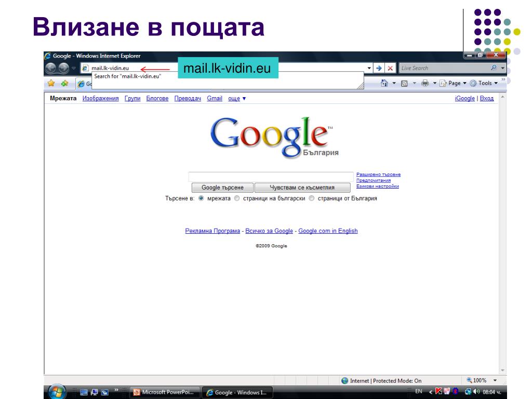Open the Предпочитания link
This screenshot has height=399, width=532.
coord(373,180)
